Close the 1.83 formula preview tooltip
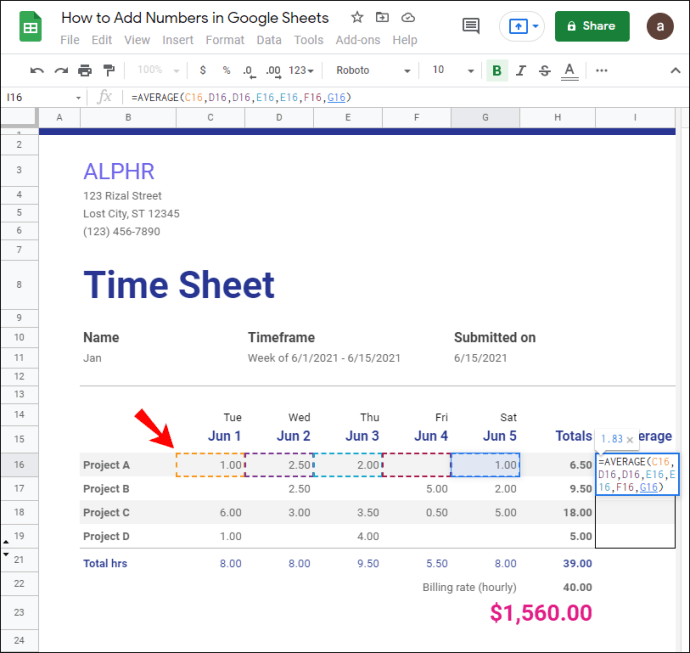This screenshot has width=690, height=653. pos(630,440)
